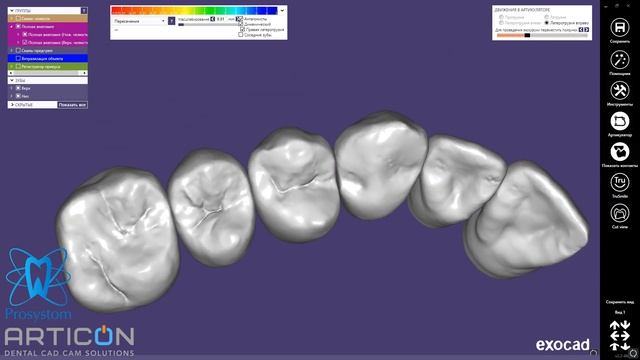Click the horizontal scrollbar in the groups panel
This screenshot has height=360, width=640.
(48, 73)
